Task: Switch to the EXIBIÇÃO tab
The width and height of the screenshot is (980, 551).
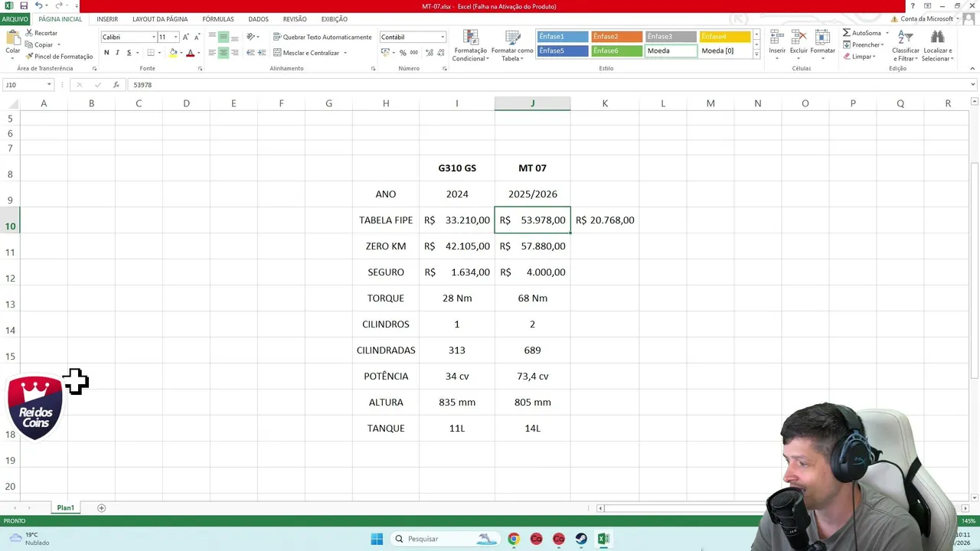Action: (x=334, y=19)
